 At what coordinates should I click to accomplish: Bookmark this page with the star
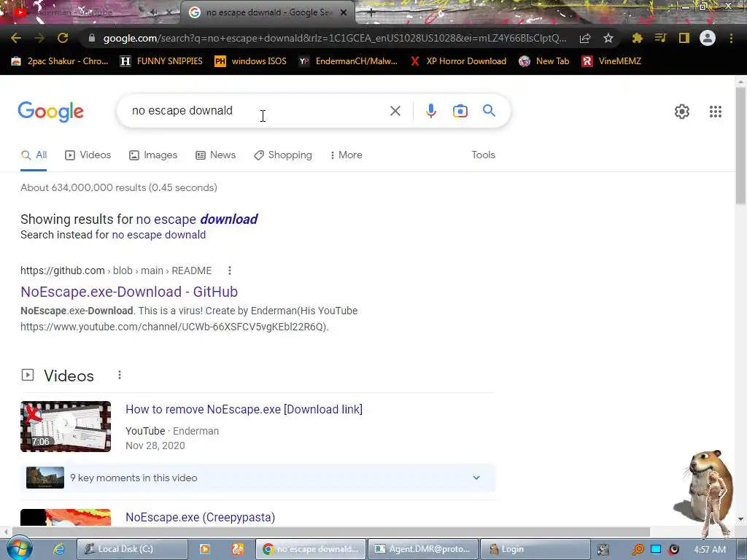tap(608, 38)
